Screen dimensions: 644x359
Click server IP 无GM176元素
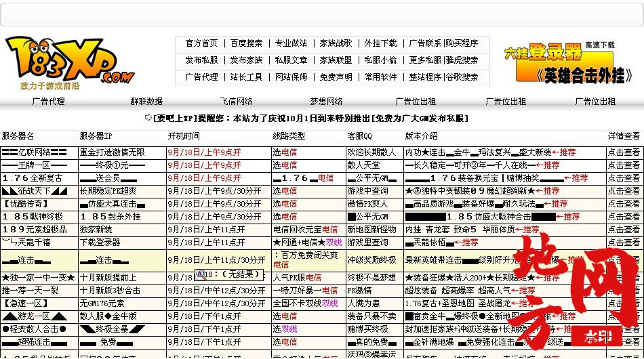(x=102, y=303)
